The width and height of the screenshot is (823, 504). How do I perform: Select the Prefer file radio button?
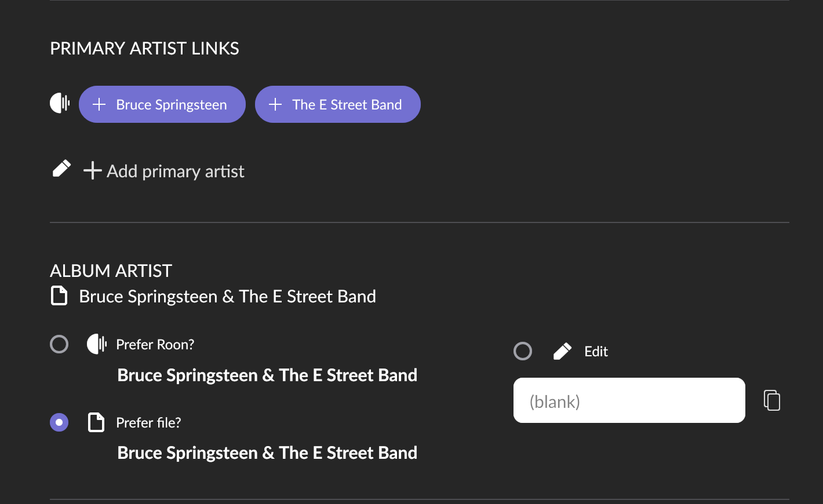click(x=59, y=422)
